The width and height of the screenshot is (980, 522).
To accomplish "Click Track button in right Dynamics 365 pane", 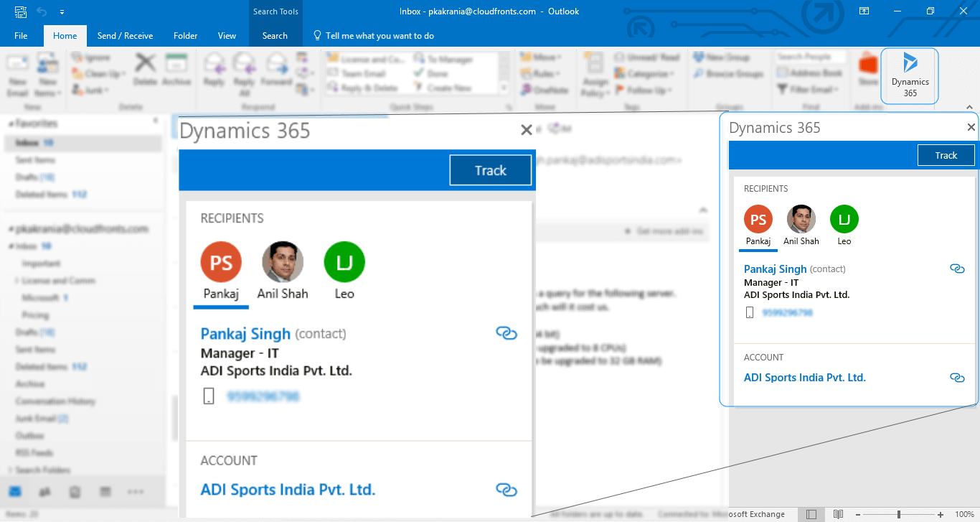I will [946, 155].
